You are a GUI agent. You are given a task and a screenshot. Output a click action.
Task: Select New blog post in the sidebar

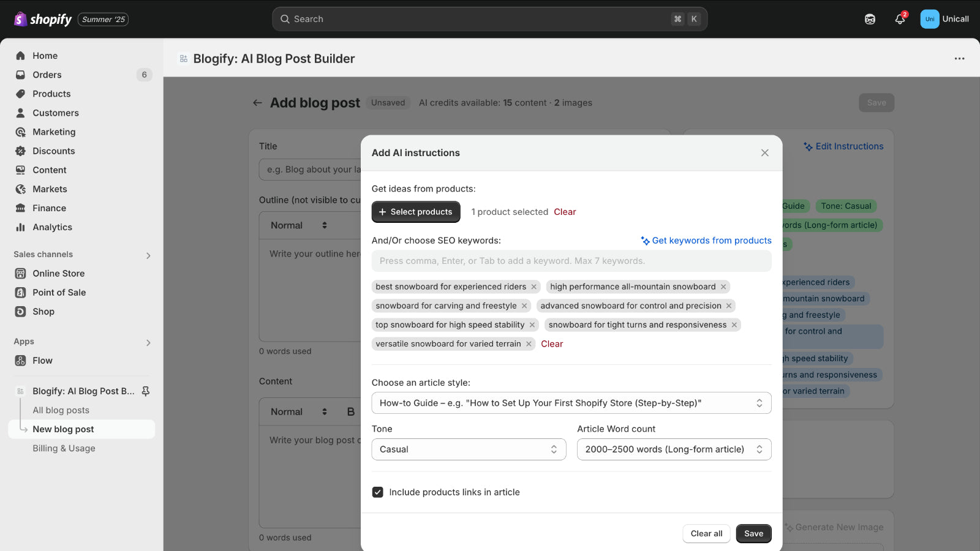63,429
